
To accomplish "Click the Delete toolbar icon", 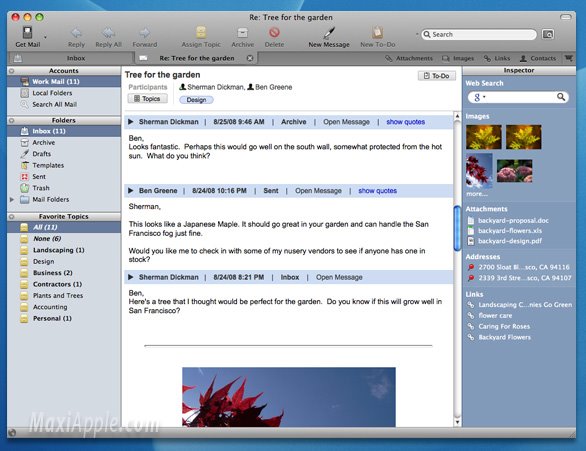I will pos(274,33).
